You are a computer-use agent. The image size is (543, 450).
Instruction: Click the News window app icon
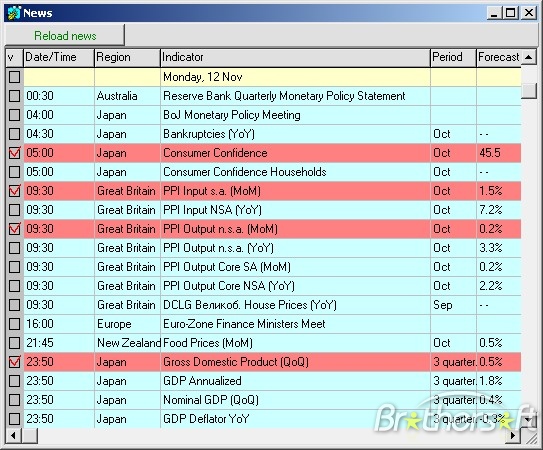14,13
